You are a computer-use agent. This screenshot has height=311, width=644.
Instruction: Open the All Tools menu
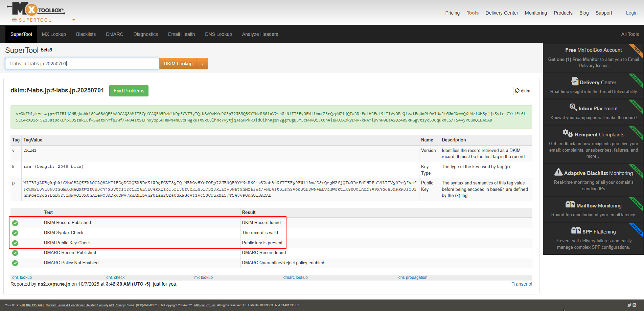point(630,34)
